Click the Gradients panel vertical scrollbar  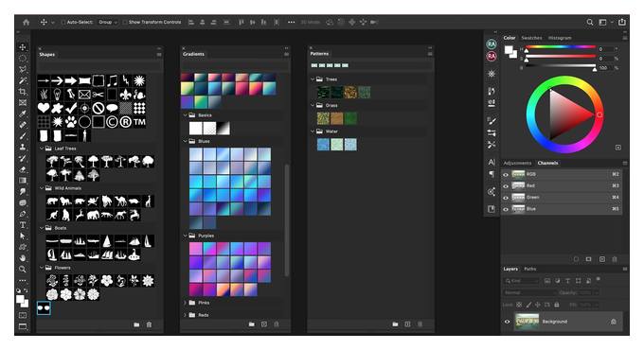click(x=286, y=219)
